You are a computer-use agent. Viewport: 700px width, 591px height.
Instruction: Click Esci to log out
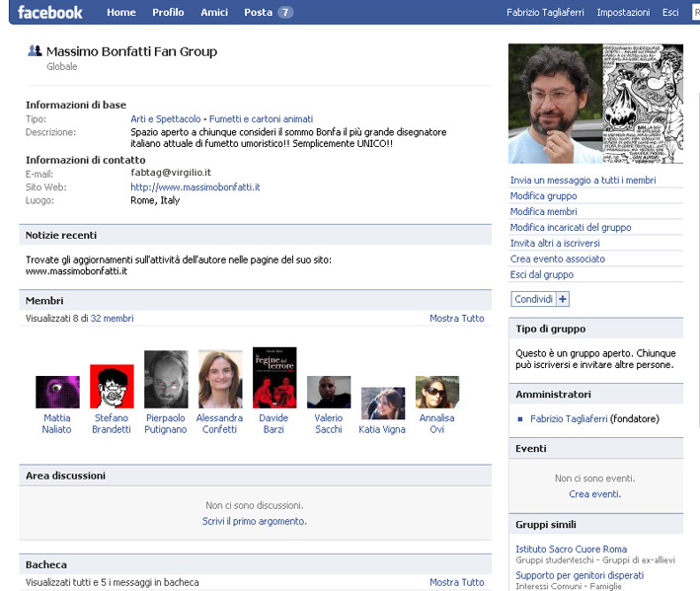670,13
